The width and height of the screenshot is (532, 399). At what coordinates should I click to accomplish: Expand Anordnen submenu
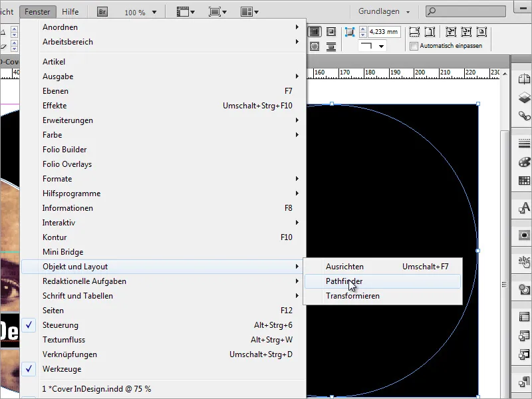(163, 27)
